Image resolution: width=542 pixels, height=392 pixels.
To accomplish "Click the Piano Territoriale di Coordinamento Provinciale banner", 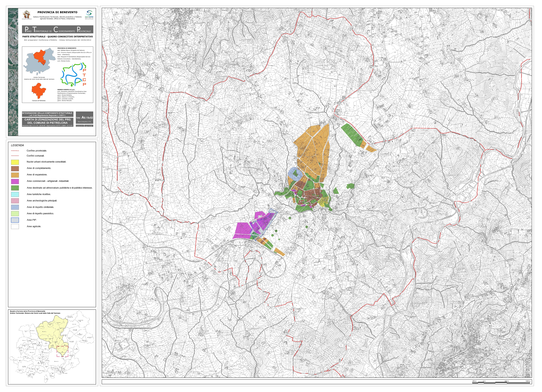I will click(58, 29).
